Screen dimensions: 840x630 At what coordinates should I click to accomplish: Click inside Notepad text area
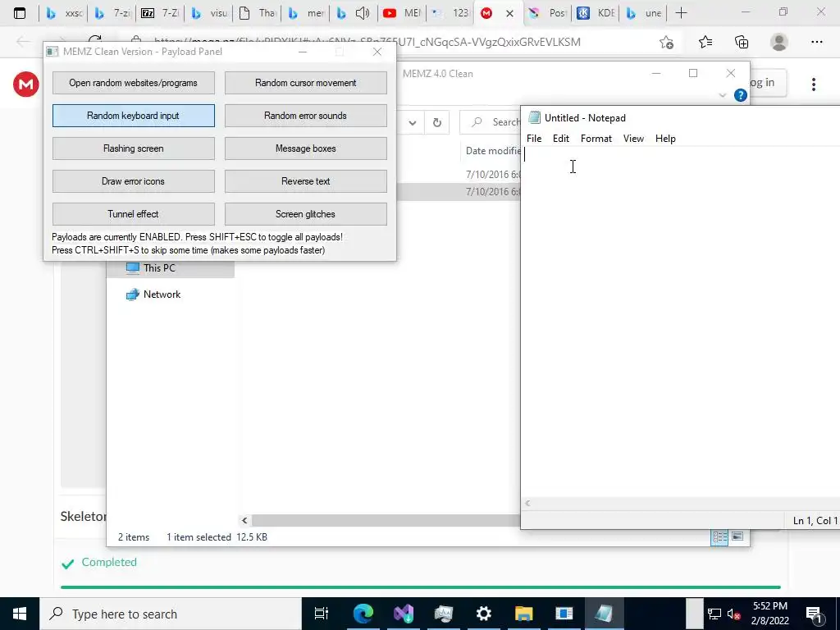[x=680, y=322]
